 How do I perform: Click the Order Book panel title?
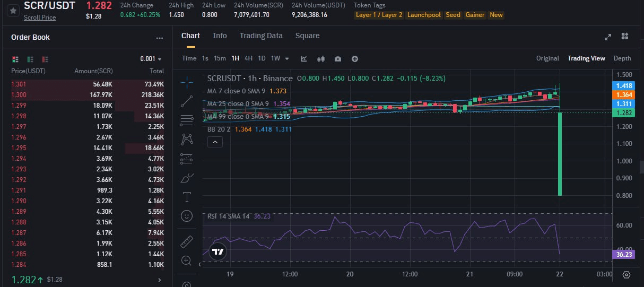[30, 38]
